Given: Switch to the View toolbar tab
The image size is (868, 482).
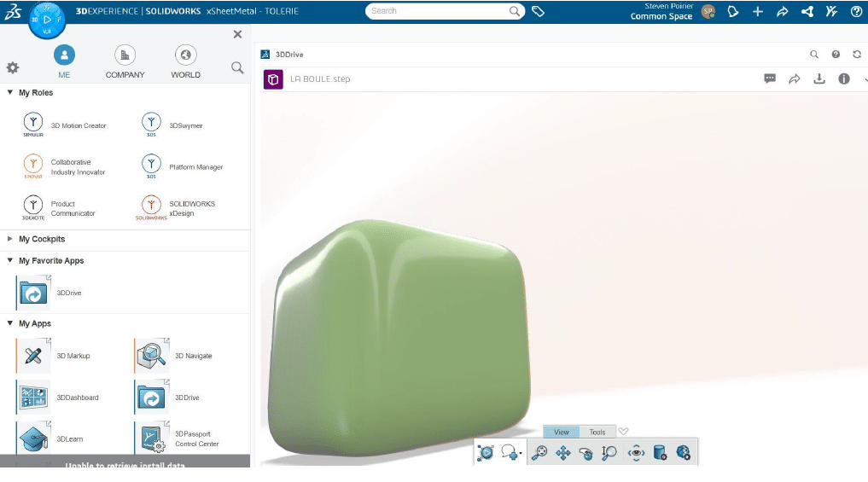Looking at the screenshot, I should [561, 432].
